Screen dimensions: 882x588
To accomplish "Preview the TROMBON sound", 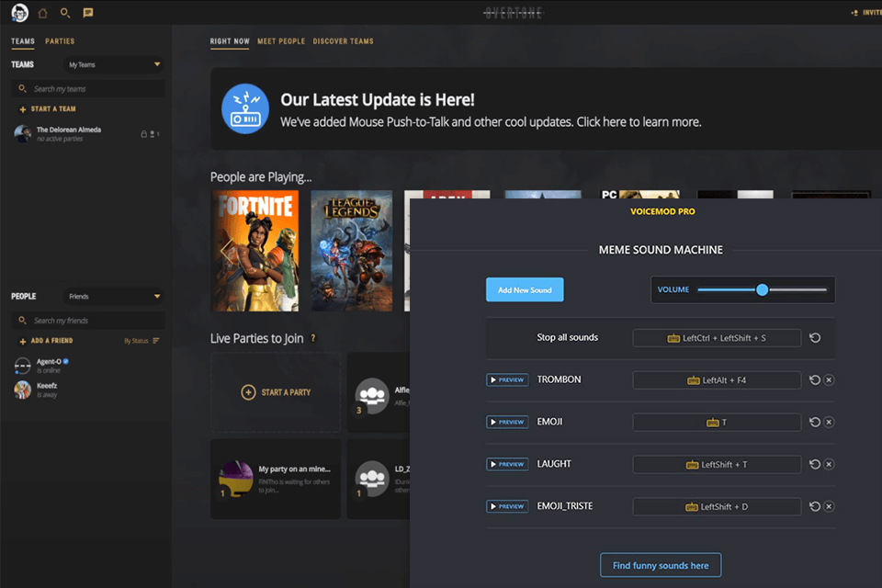I will 507,379.
